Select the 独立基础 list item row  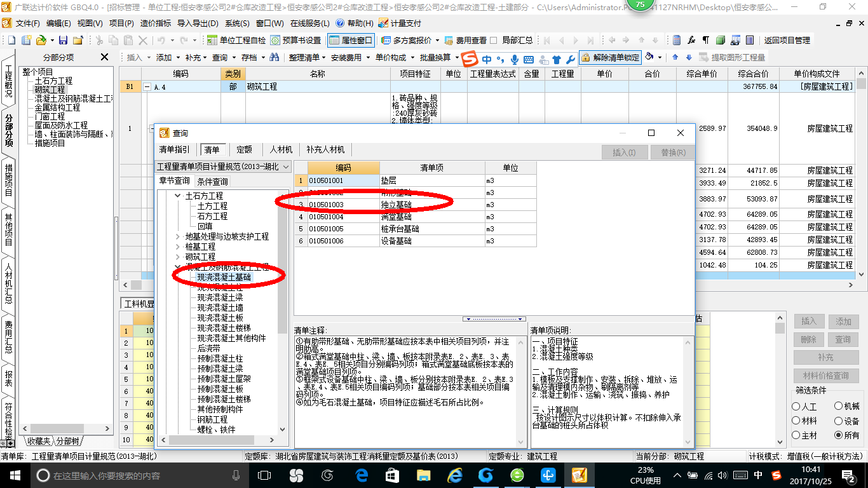[x=415, y=205]
